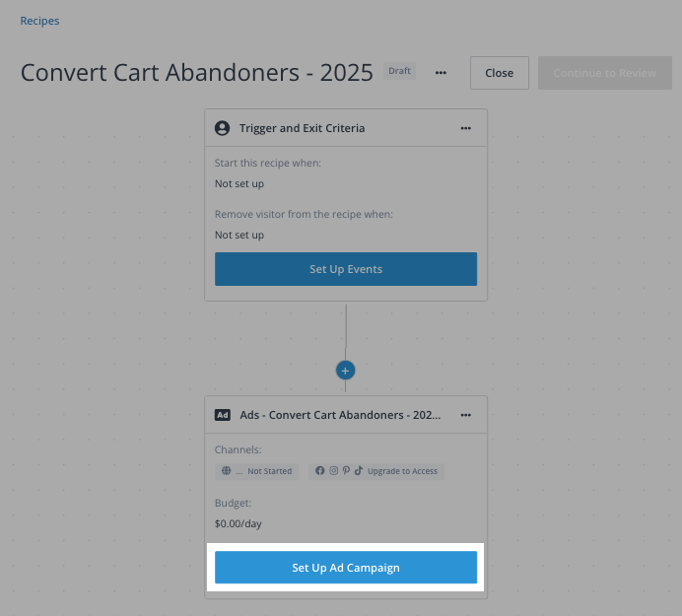Select the Draft status badge

point(399,71)
